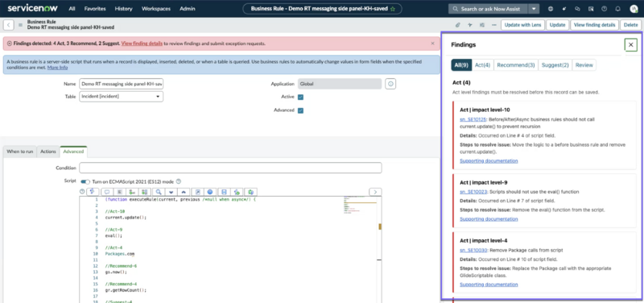This screenshot has width=644, height=303.
Task: Expand the script toolbar right arrow
Action: tap(375, 192)
